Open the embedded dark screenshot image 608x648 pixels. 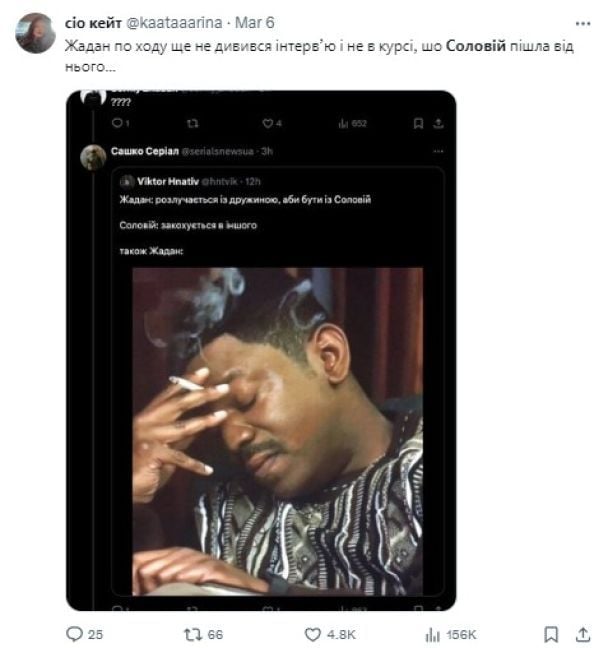tap(261, 350)
